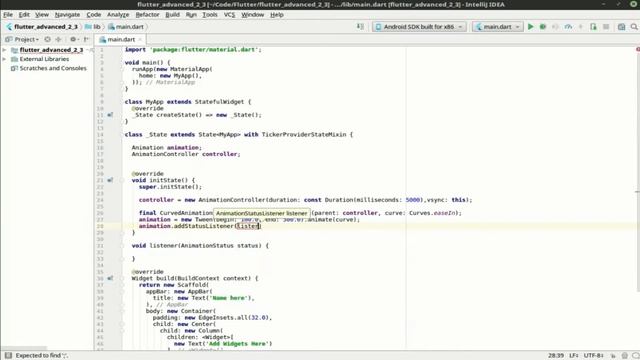The image size is (640, 360).
Task: Fold the runApp block in main
Action: (122, 69)
